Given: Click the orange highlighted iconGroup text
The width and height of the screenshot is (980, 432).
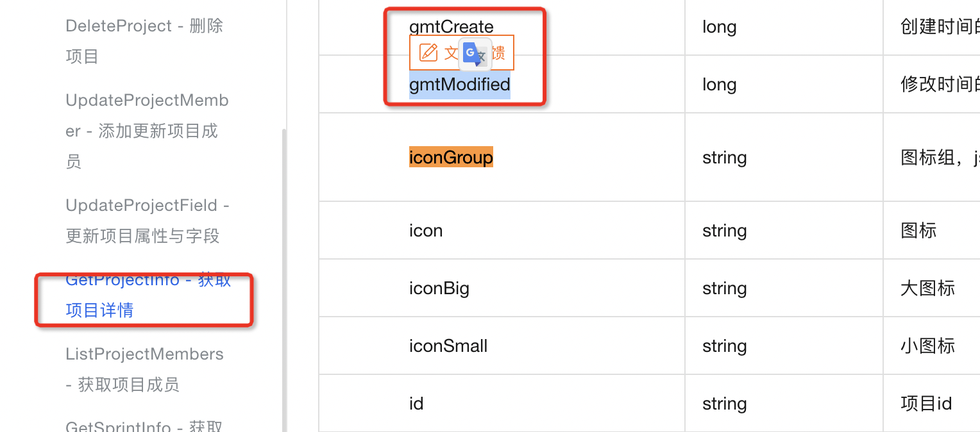Looking at the screenshot, I should pyautogui.click(x=451, y=157).
